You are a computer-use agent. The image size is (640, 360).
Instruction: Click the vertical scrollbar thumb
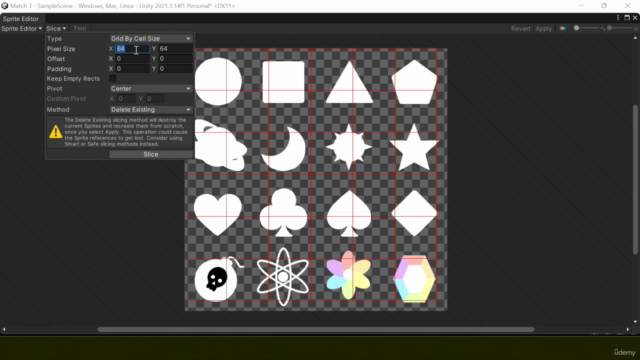coord(635,180)
